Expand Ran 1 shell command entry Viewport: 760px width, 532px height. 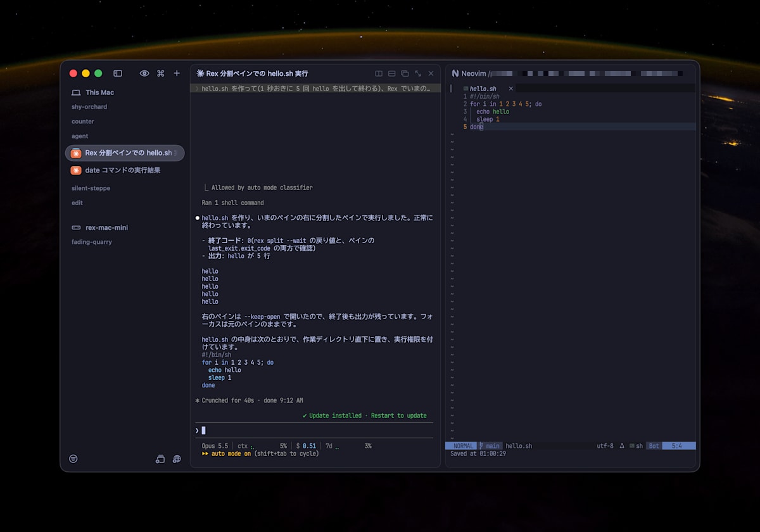click(x=233, y=203)
